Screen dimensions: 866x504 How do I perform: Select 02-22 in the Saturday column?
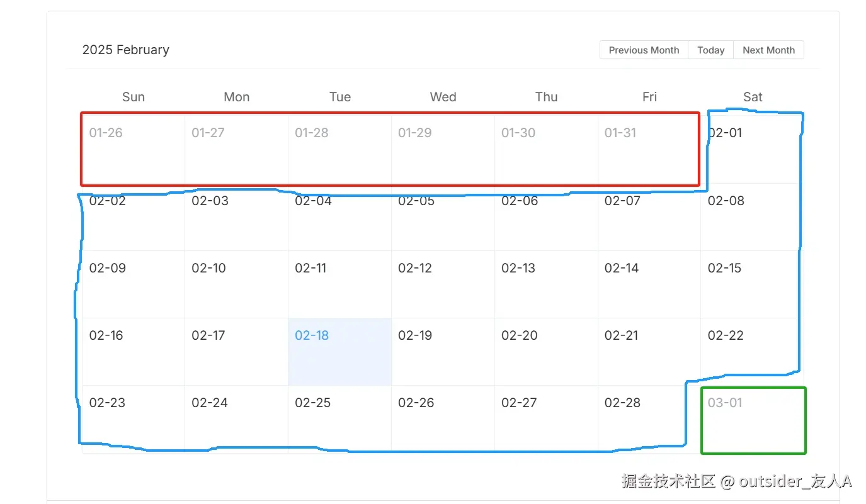tap(752, 351)
